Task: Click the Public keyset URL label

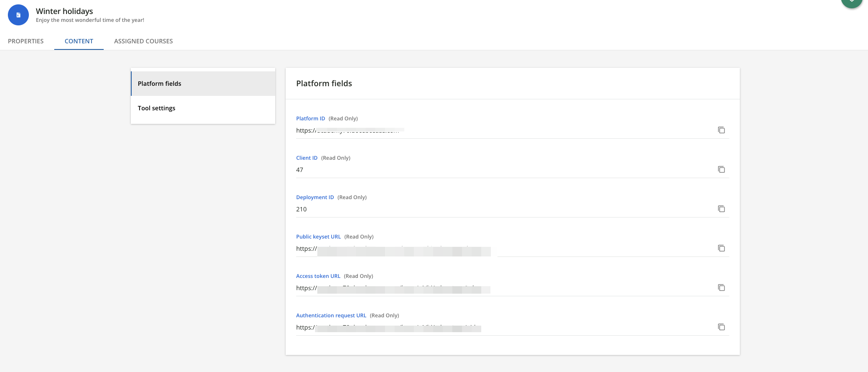Action: 318,237
